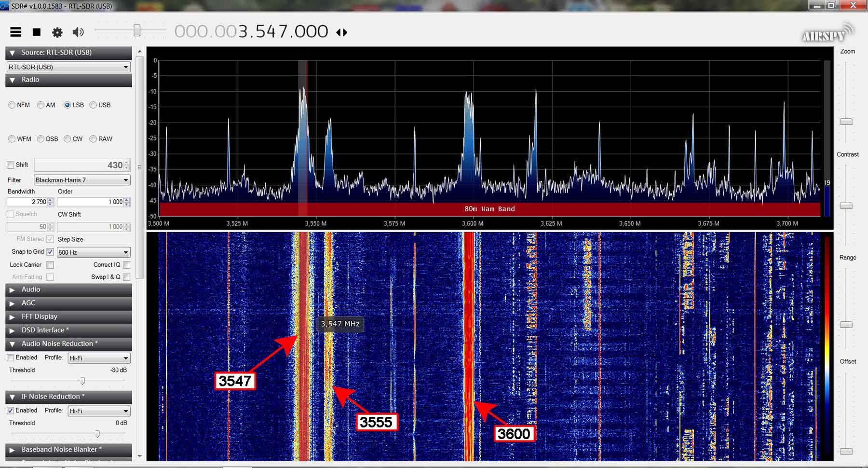
Task: Click the sidebar scrollbar thumb
Action: click(x=140, y=167)
